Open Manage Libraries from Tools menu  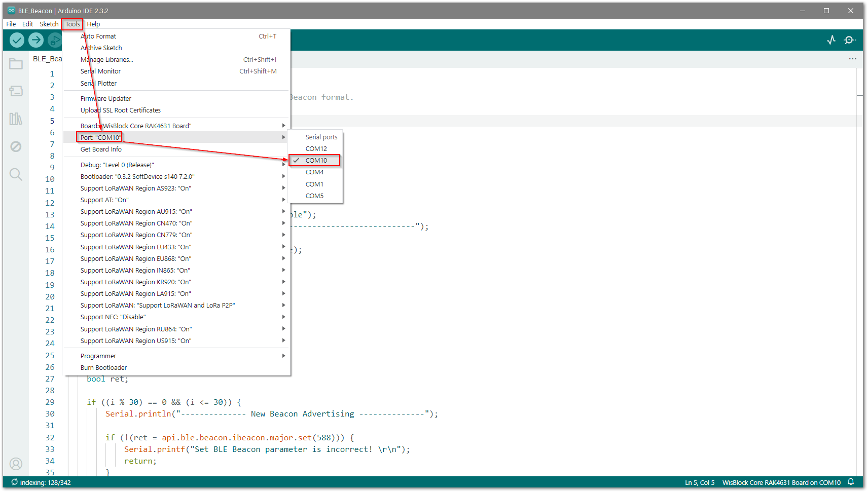point(176,59)
